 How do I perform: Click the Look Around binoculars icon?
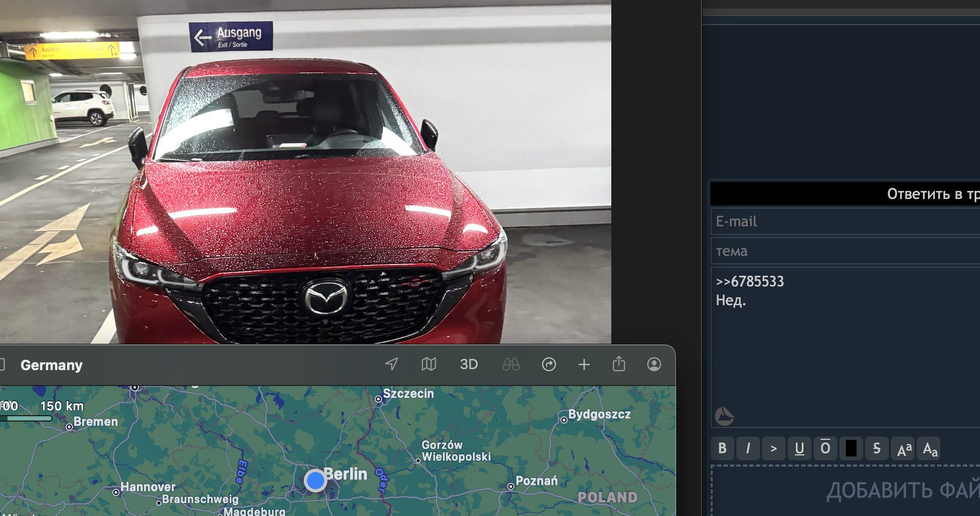coord(511,365)
